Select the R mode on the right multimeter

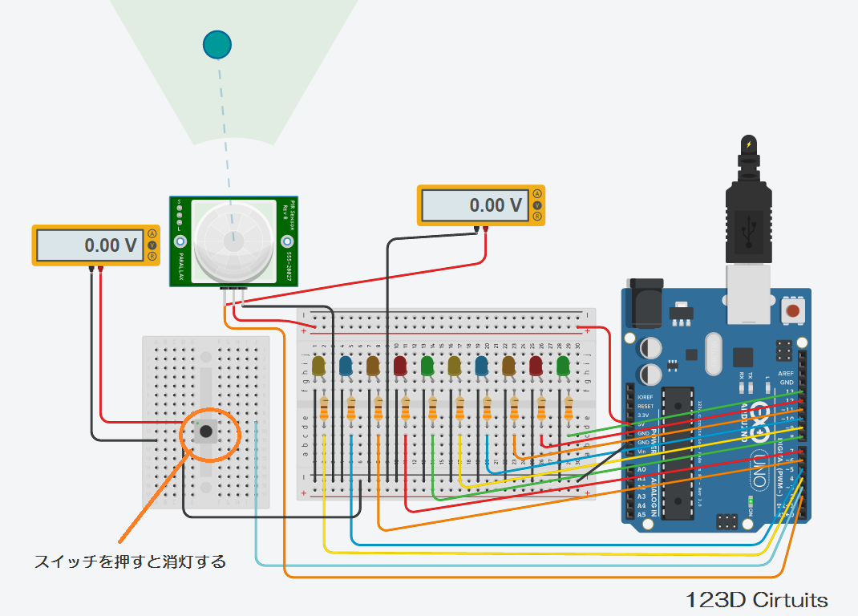pos(537,217)
